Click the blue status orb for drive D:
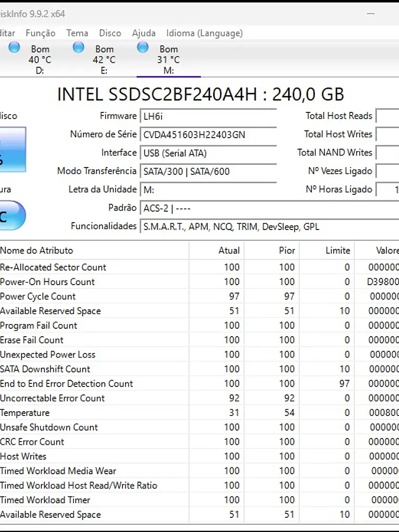This screenshot has height=532, width=399. (14, 47)
